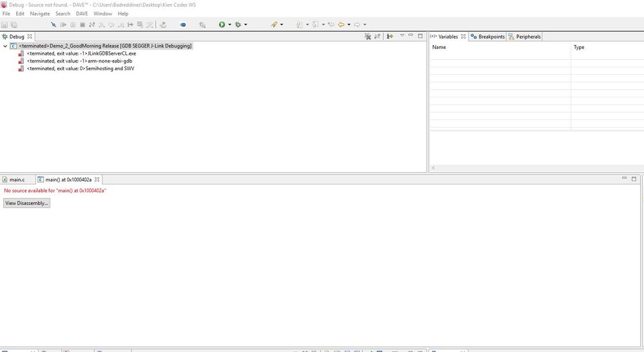This screenshot has height=352, width=644.
Task: Open the Debug configurations dropdown arrow
Action: (246, 24)
